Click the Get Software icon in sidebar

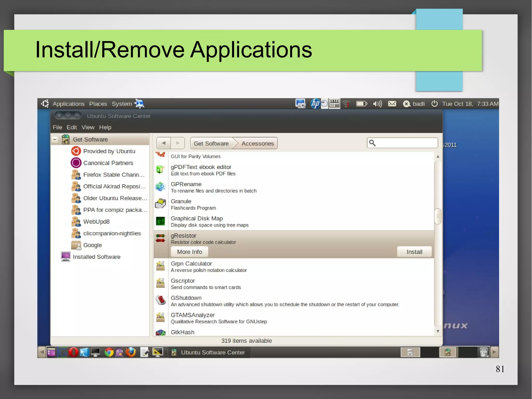click(x=66, y=139)
